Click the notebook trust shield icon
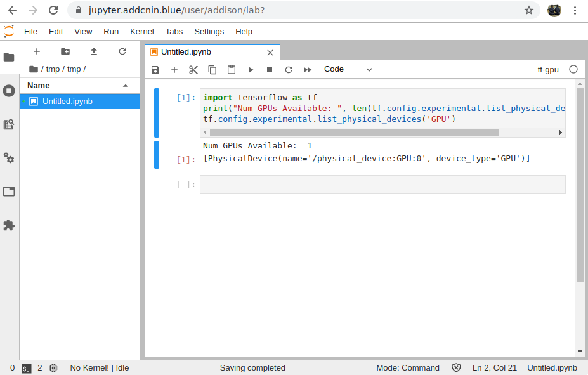The image size is (588, 375). tap(456, 368)
